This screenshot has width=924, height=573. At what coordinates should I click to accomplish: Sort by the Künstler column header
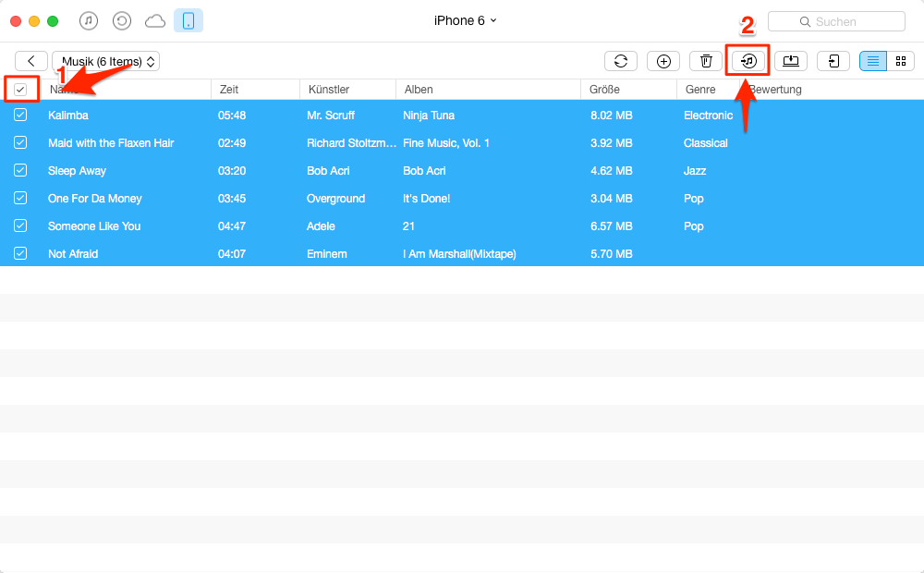[347, 90]
